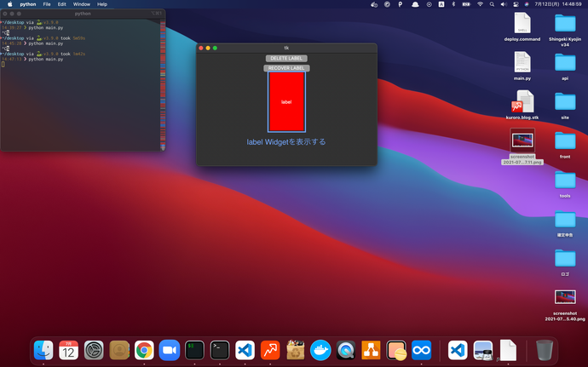Open the Visual Studio Code icon after dock divider
This screenshot has height=367, width=588.
(458, 350)
